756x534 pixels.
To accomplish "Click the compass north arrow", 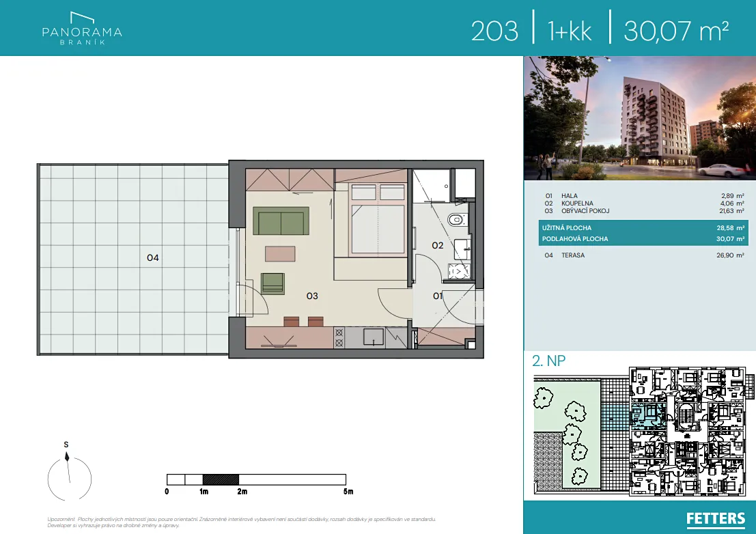I will tap(67, 456).
